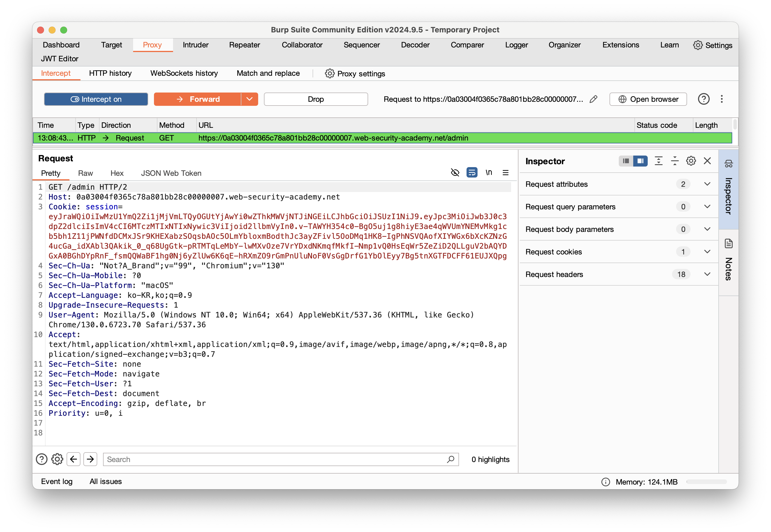Click the pencil icon to edit request target
771x532 pixels.
593,99
